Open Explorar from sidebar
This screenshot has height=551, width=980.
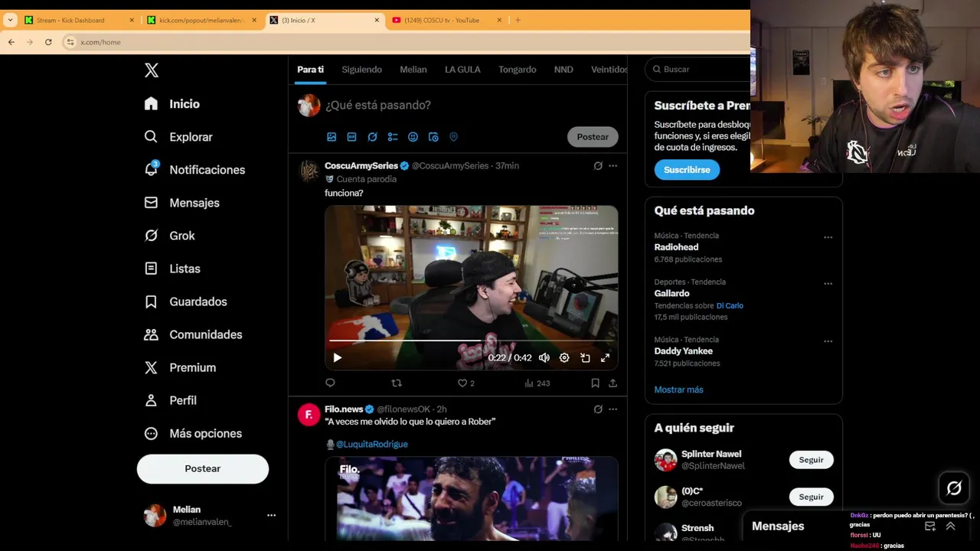(178, 137)
